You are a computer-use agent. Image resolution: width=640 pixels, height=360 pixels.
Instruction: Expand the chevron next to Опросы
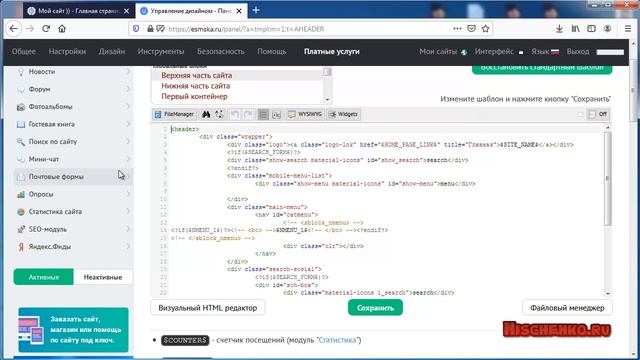click(128, 194)
